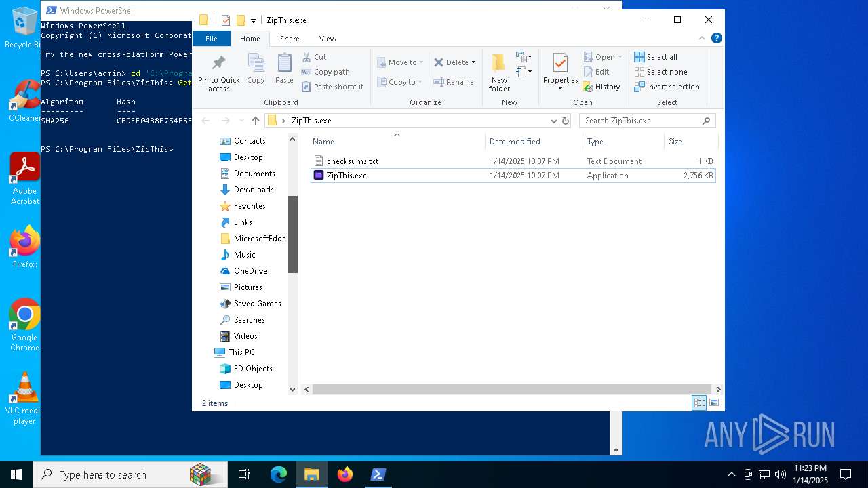This screenshot has width=868, height=488.
Task: Open MicrosoftEdge folder in navigation pane
Action: tap(260, 239)
